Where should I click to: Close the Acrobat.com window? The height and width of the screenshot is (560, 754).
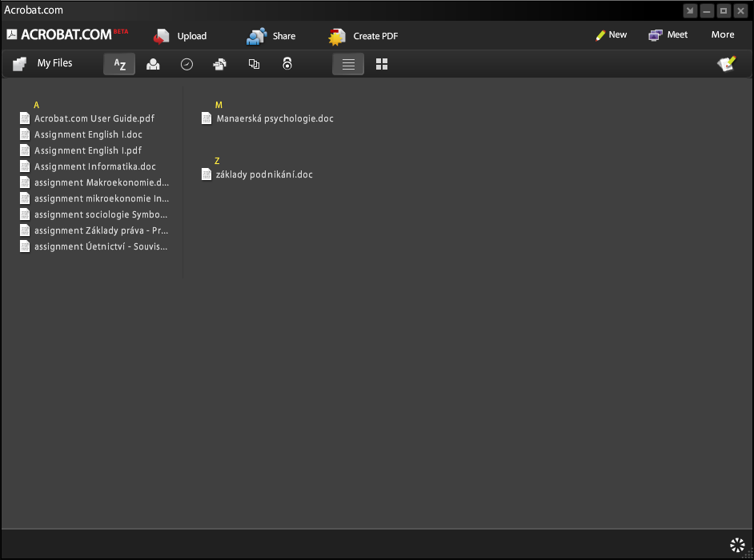tap(741, 10)
